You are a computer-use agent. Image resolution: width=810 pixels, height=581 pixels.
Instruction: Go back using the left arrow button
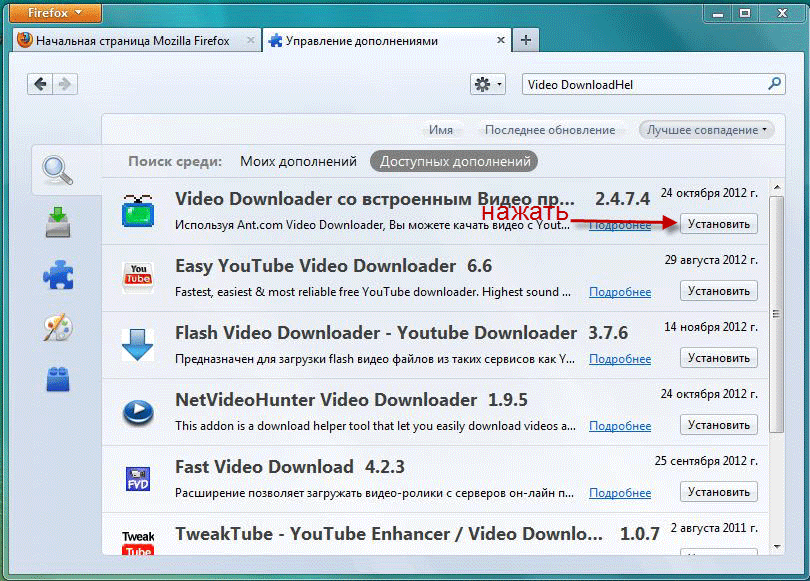[x=40, y=84]
